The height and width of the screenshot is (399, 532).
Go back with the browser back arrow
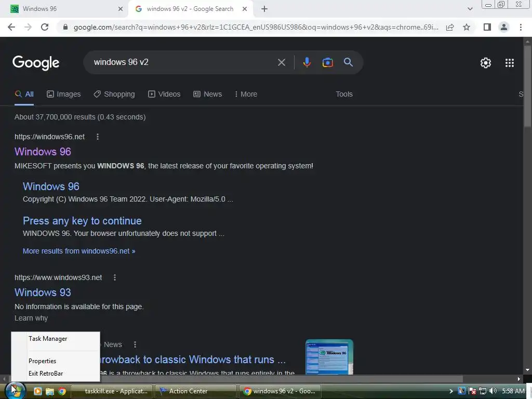coord(11,27)
